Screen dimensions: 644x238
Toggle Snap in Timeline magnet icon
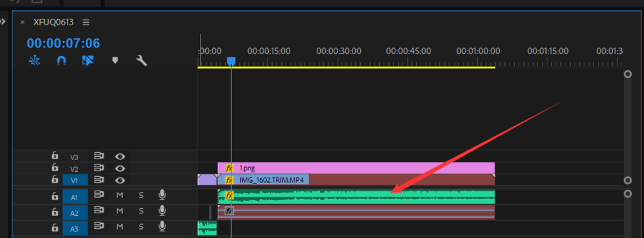coord(61,61)
